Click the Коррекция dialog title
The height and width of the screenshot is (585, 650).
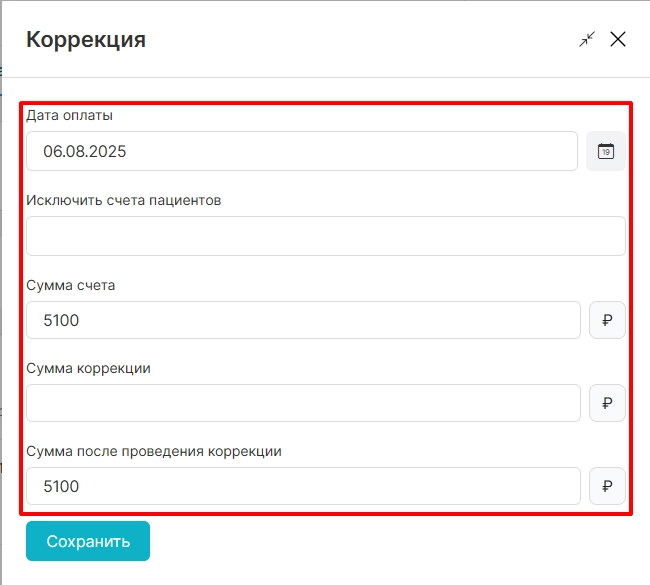click(86, 40)
